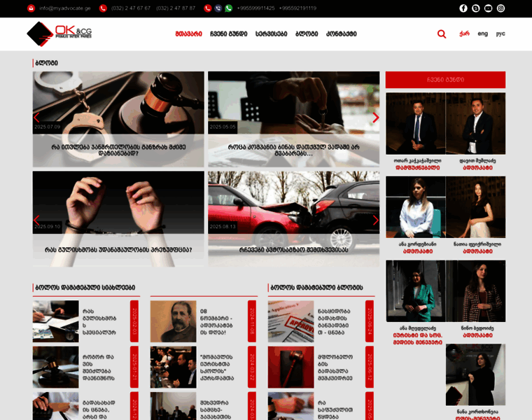Click the red phone icon before the Viber icon

208,8
